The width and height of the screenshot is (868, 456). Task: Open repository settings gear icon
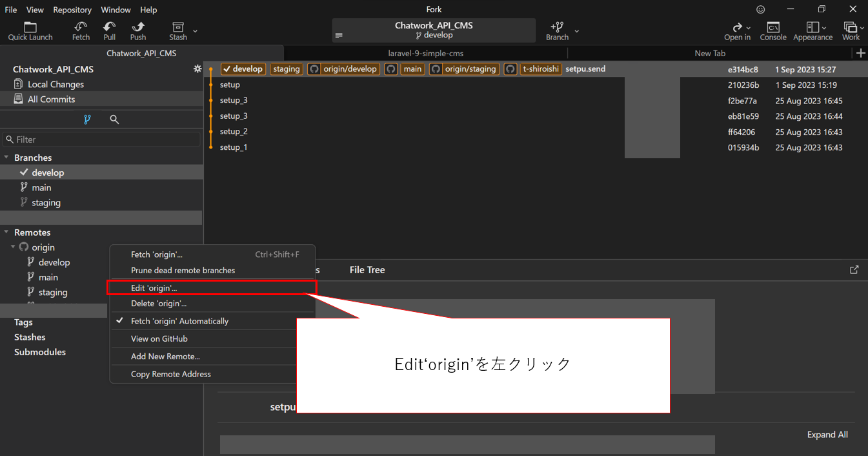(197, 69)
